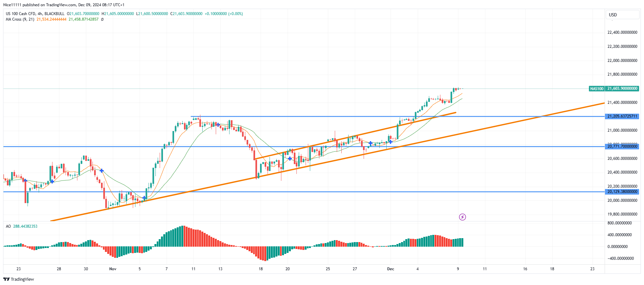The height and width of the screenshot is (285, 644).
Task: Click the 19,800.00 price scale label
Action: (x=622, y=214)
